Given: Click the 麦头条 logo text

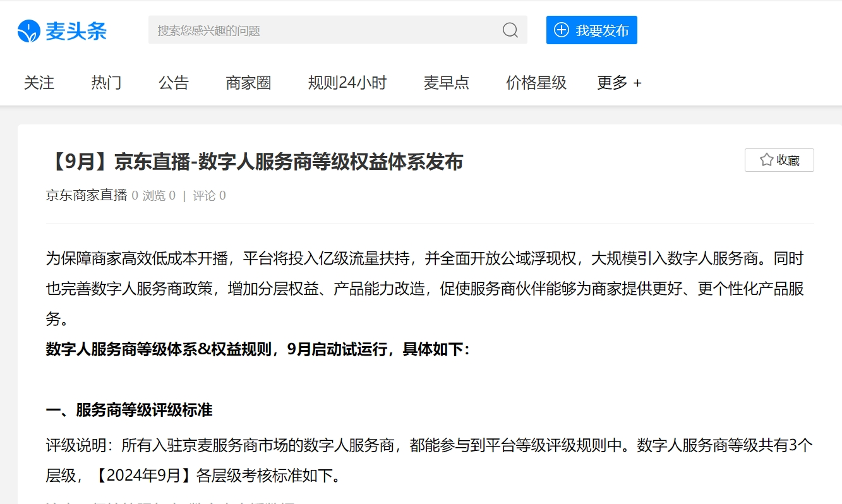Looking at the screenshot, I should click(76, 30).
